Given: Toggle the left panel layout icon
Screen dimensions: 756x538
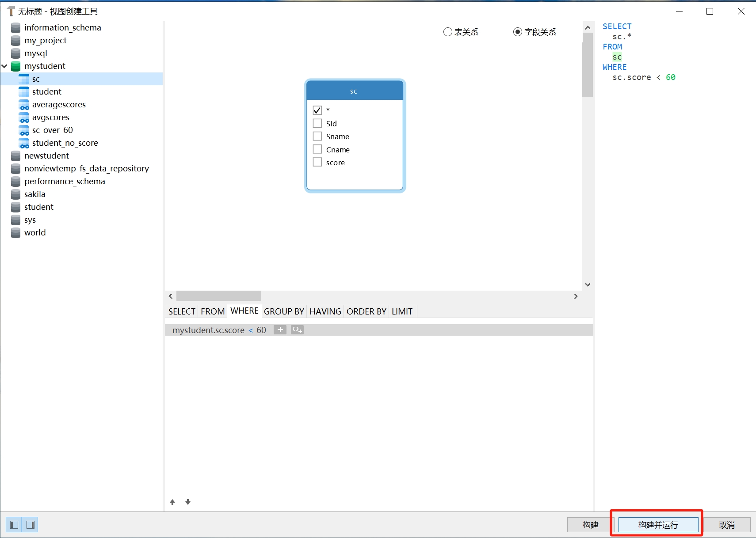Looking at the screenshot, I should pyautogui.click(x=14, y=524).
